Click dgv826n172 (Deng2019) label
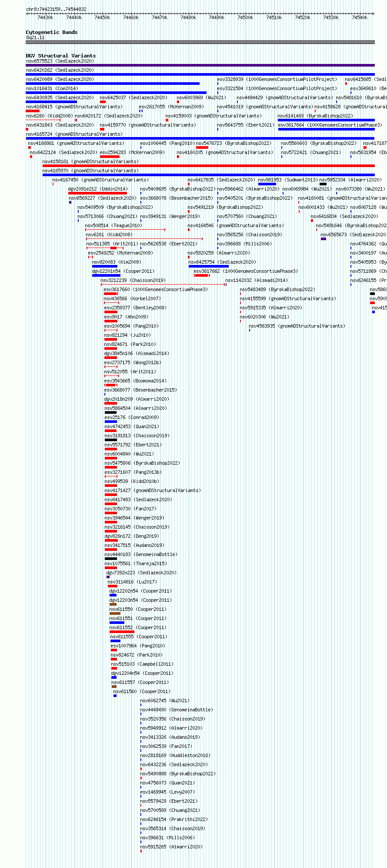 [x=132, y=536]
